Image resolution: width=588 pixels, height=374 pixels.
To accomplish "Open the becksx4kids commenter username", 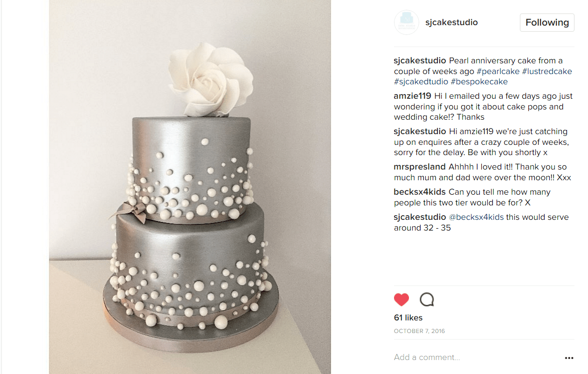I will coord(420,192).
